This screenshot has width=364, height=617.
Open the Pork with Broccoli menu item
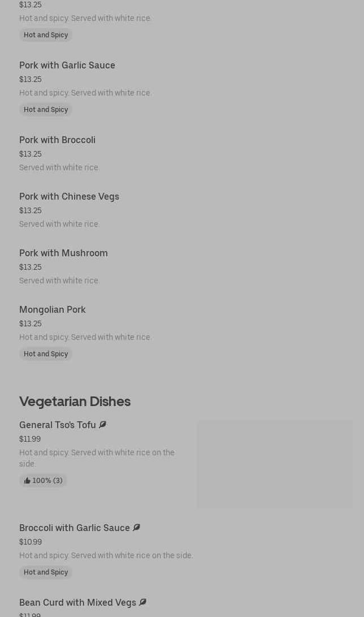[x=57, y=140]
